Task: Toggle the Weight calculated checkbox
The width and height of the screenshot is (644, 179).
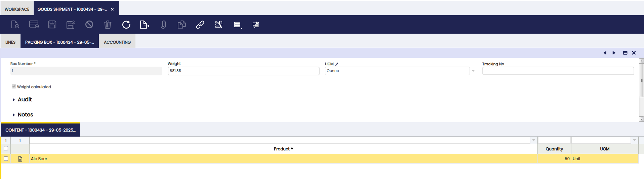Action: pos(14,86)
